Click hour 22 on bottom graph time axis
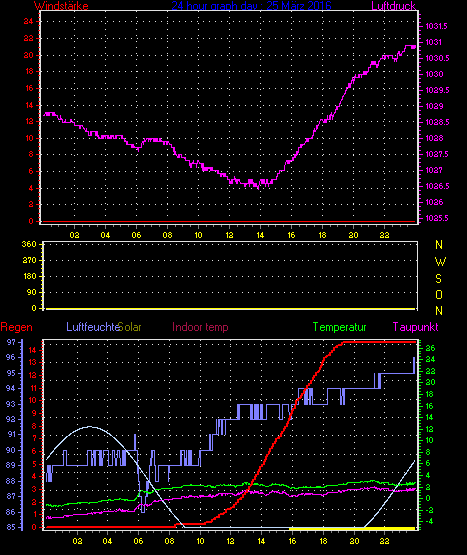467x555 pixels. click(385, 541)
